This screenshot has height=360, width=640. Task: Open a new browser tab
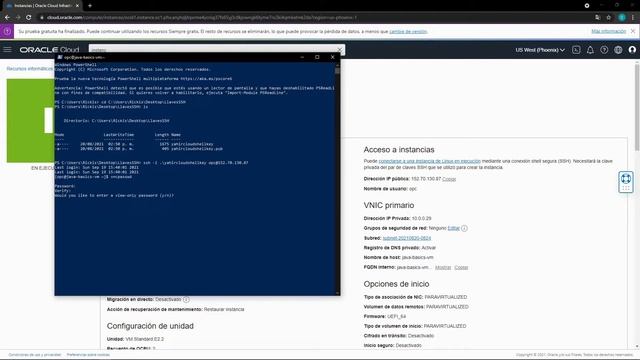point(90,6)
